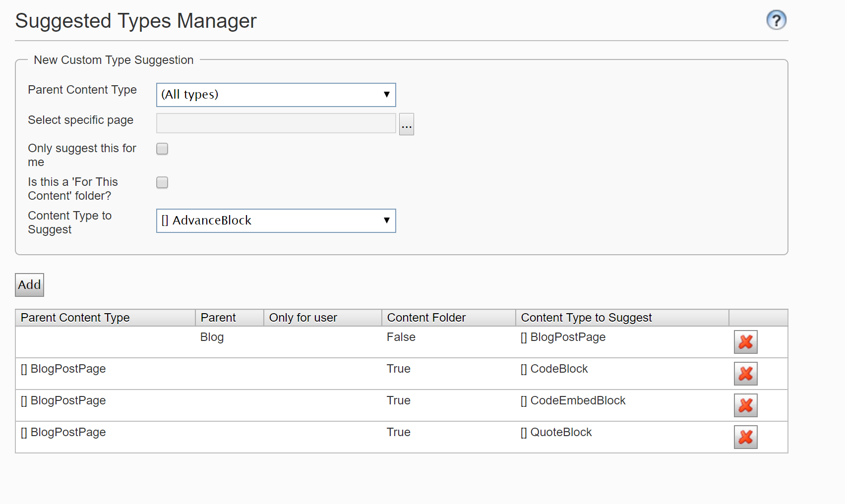Delete the Blog BlogPostPage suggestion row
The image size is (845, 504).
tap(745, 342)
